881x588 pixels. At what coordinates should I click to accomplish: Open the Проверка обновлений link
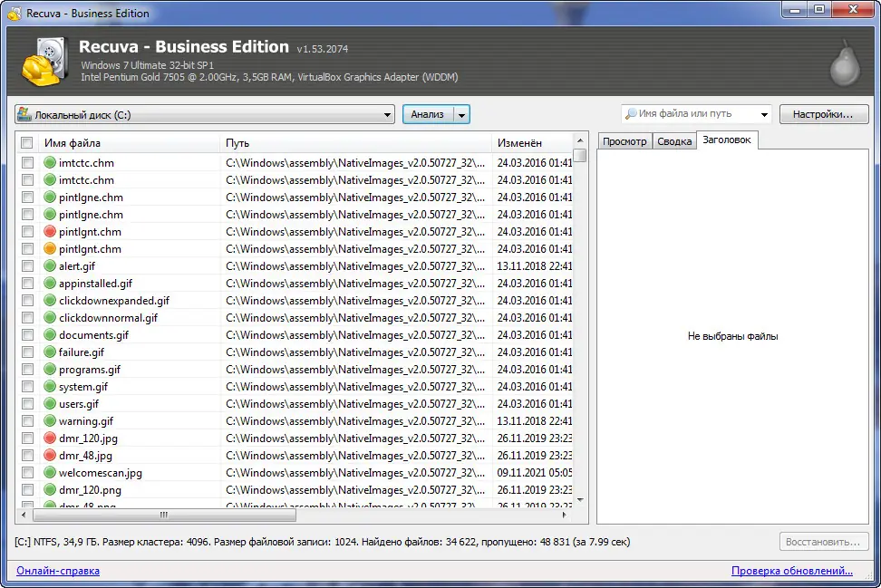pos(791,571)
